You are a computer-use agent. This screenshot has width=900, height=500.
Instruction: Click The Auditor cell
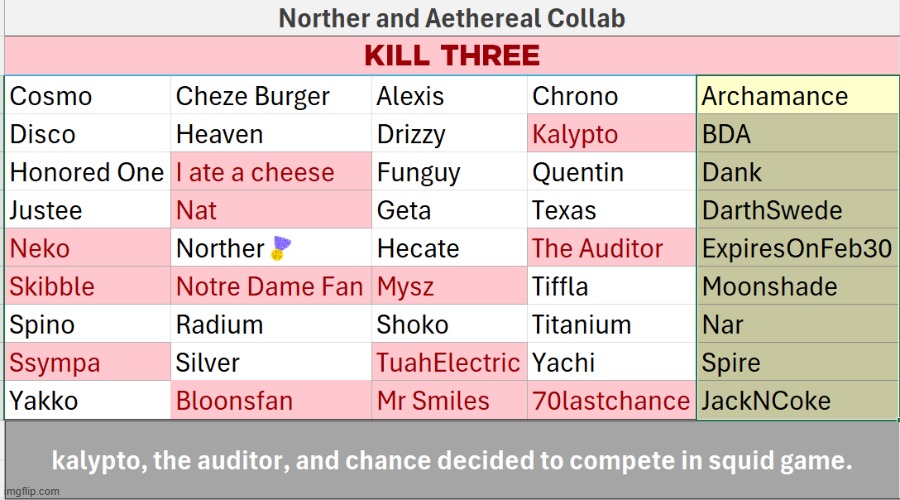click(611, 248)
